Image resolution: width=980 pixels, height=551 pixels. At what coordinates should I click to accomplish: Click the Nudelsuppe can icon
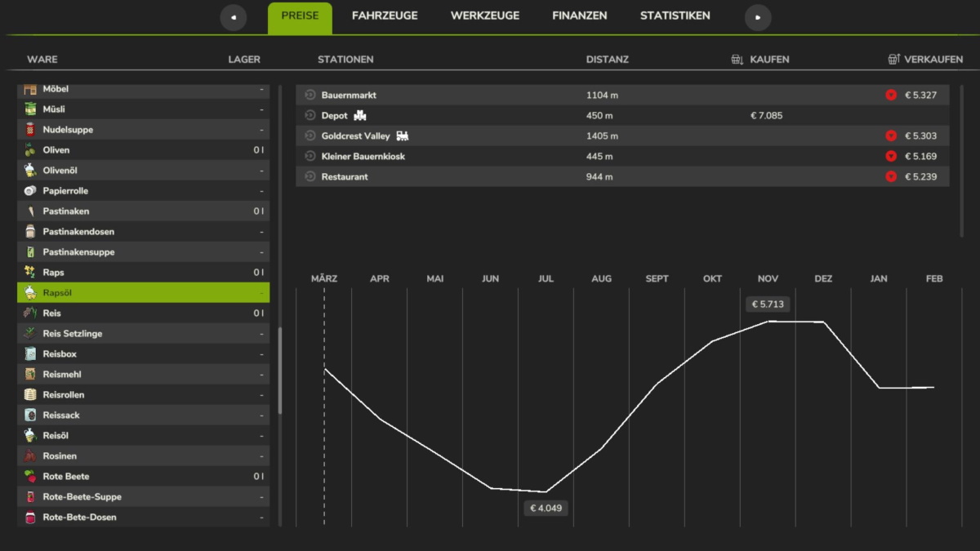tap(30, 130)
